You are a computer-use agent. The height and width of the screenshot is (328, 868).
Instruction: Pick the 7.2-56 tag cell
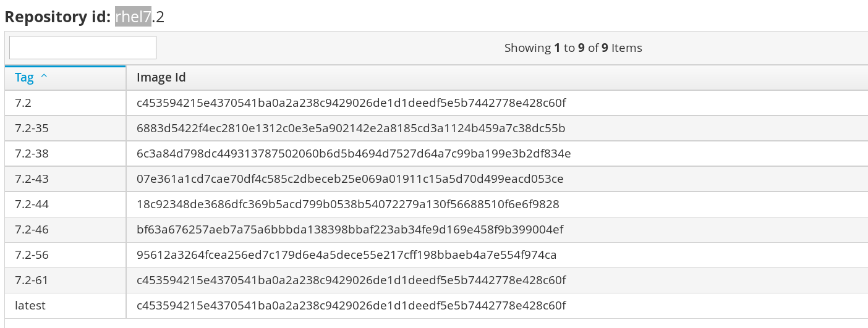[32, 255]
